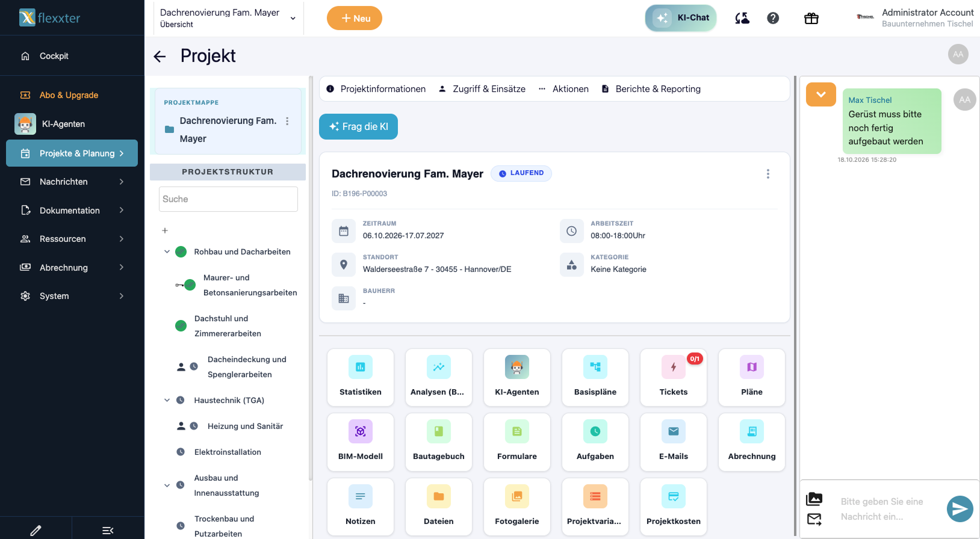Image resolution: width=980 pixels, height=539 pixels.
Task: Open the Tickets tile
Action: pos(674,377)
